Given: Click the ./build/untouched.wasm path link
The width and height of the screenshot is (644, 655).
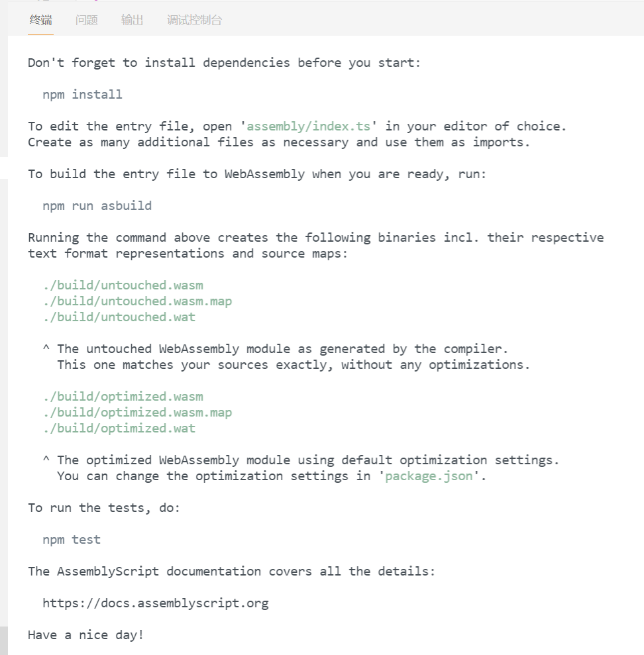Looking at the screenshot, I should (x=123, y=285).
